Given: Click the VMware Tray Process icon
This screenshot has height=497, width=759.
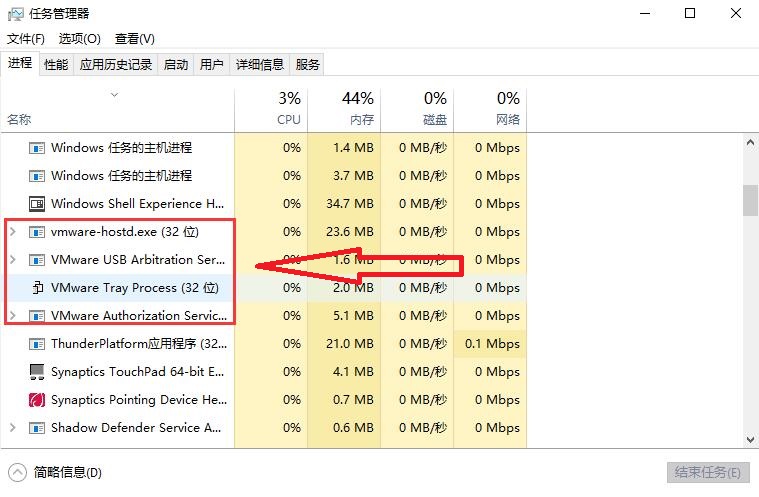Looking at the screenshot, I should point(38,288).
